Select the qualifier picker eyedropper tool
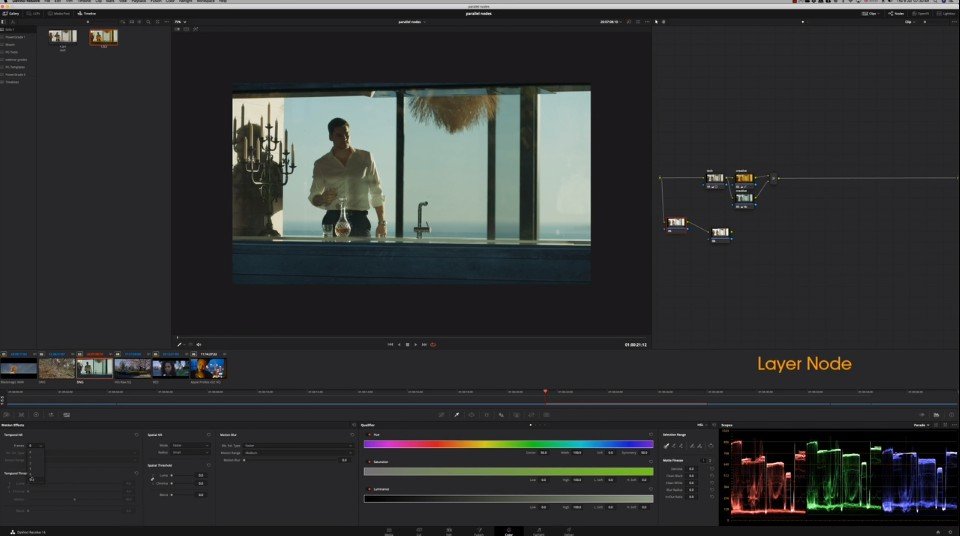 tap(666, 446)
